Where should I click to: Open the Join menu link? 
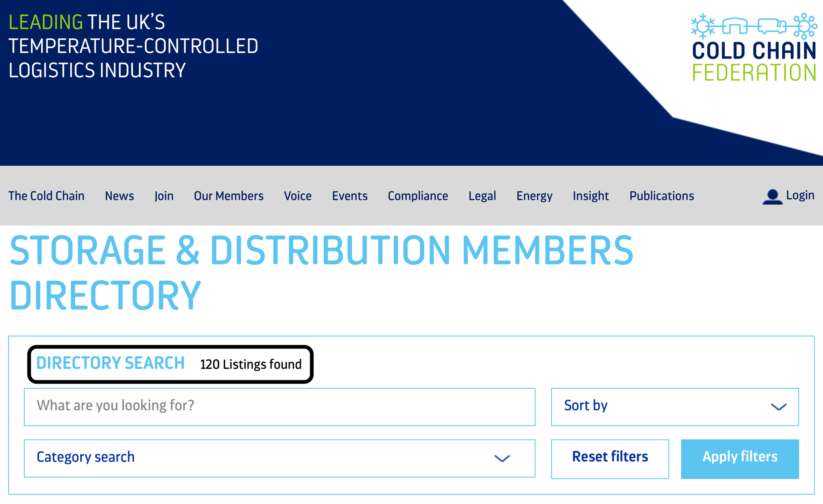point(164,196)
